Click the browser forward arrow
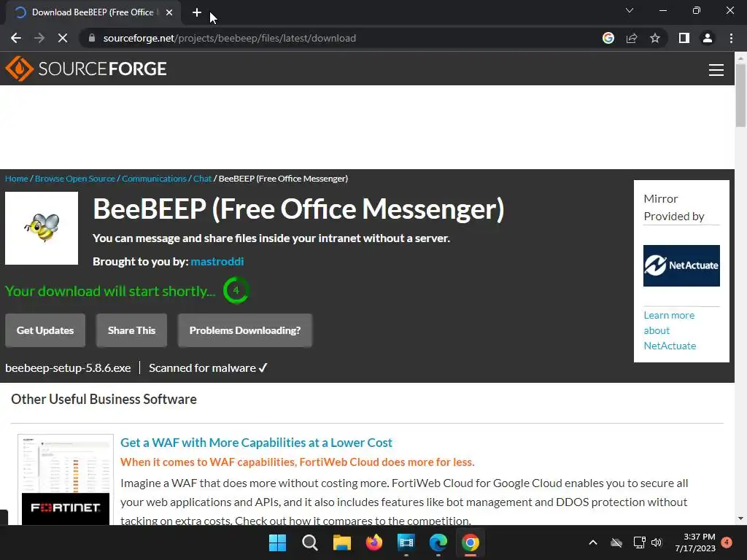Viewport: 747px width, 560px height. (39, 38)
